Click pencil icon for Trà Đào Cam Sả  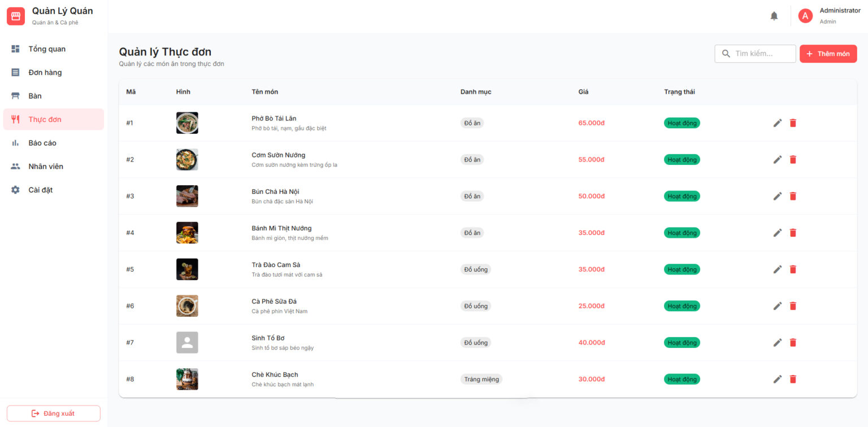coord(778,269)
